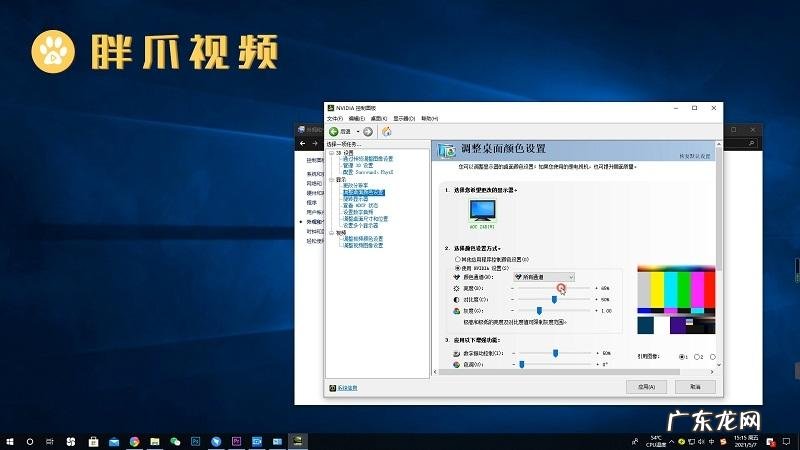Open WeChat from the taskbar
Viewport: 800px width, 450px height.
[x=175, y=441]
